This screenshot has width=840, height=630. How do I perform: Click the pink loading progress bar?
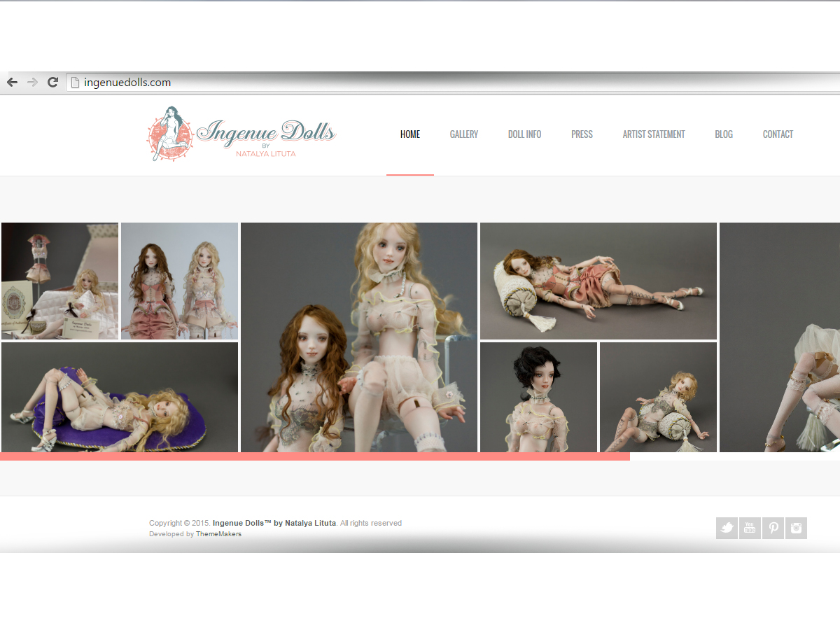pos(315,456)
